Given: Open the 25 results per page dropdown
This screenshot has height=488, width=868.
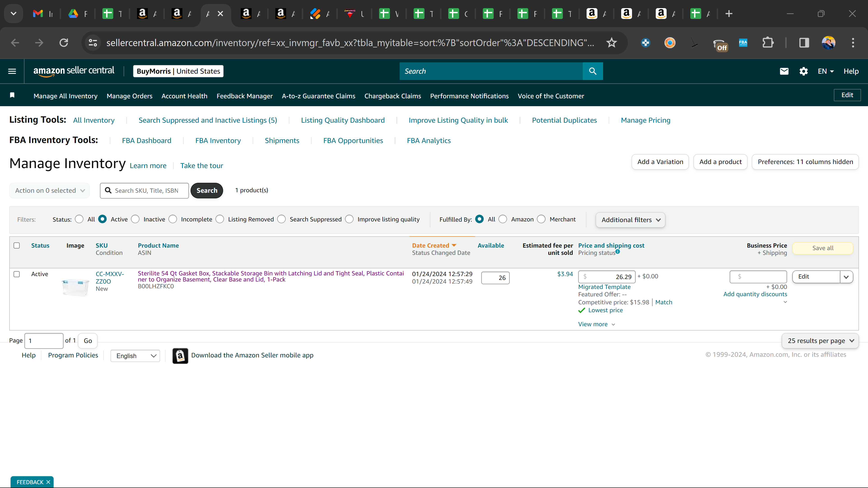Looking at the screenshot, I should (820, 341).
